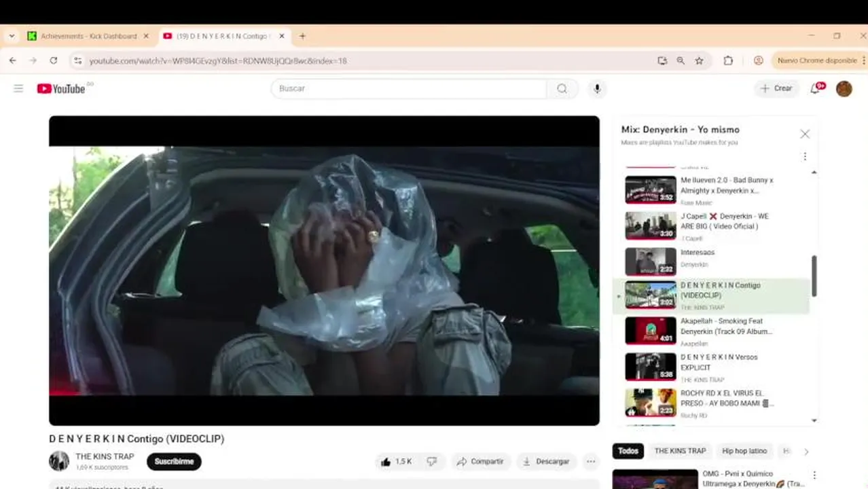Image resolution: width=868 pixels, height=489 pixels.
Task: Click the Descargar button
Action: tap(546, 461)
